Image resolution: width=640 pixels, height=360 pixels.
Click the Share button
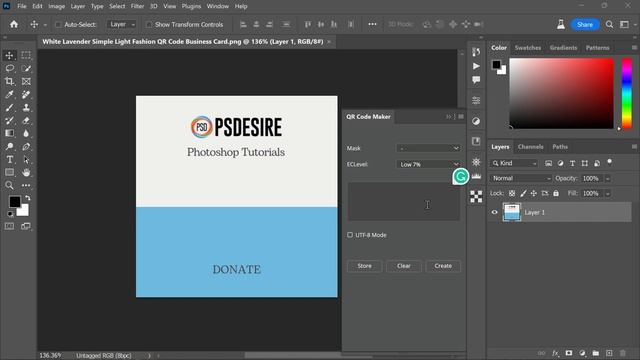pos(584,24)
